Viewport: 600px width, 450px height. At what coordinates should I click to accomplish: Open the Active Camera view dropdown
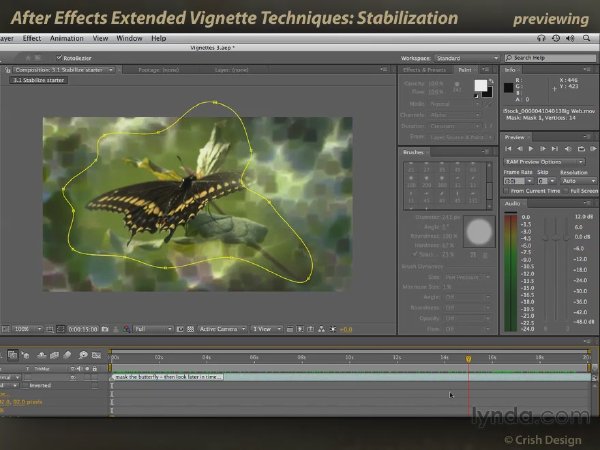point(222,329)
